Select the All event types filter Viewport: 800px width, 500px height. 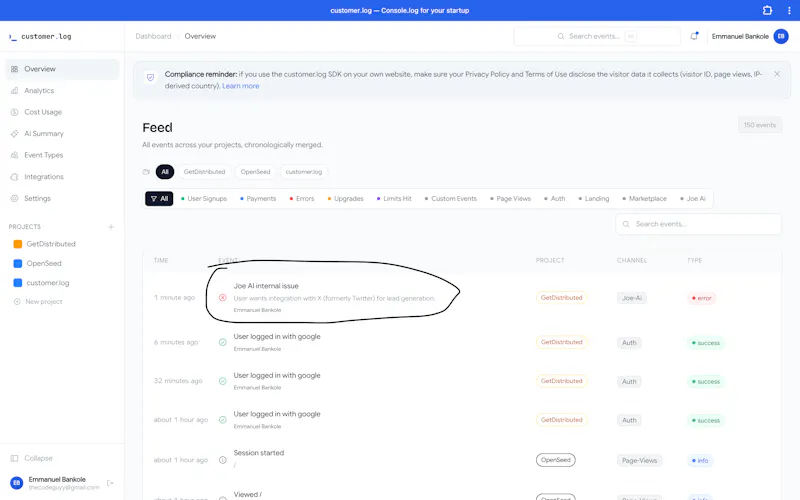click(x=159, y=198)
